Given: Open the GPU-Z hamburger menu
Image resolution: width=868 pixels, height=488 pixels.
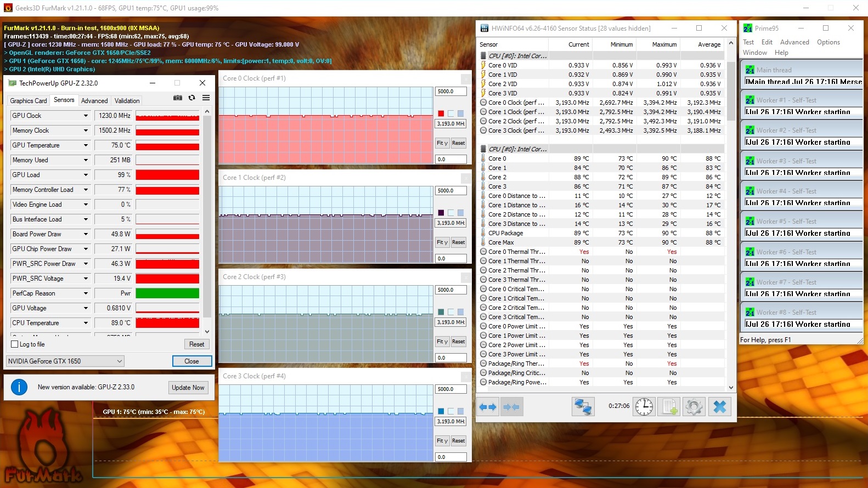Looking at the screenshot, I should [x=206, y=98].
